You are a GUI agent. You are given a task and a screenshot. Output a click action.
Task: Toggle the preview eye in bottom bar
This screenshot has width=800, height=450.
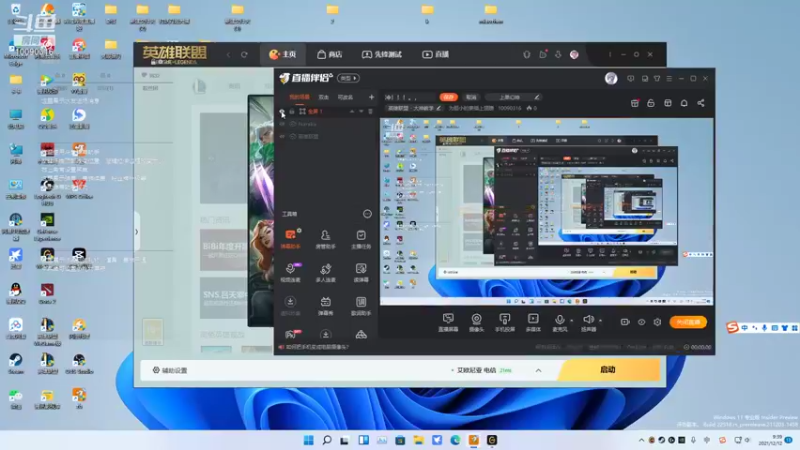pos(641,322)
